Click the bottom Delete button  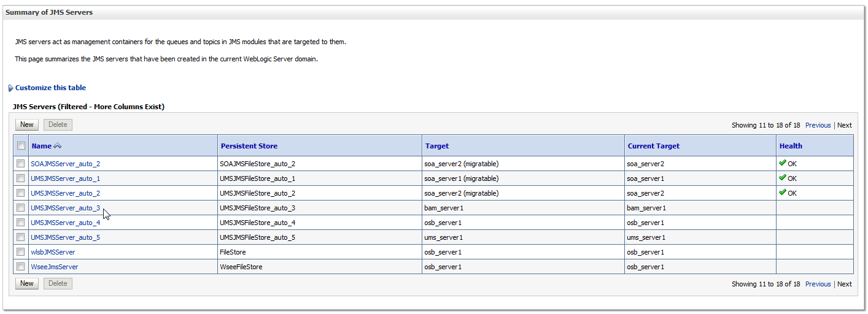click(58, 283)
